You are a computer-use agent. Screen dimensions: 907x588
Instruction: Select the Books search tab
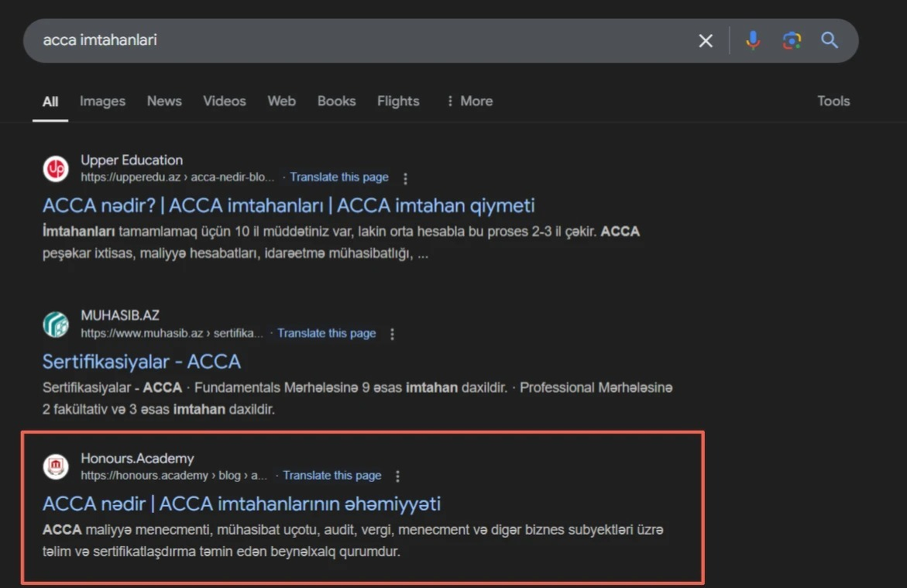(336, 101)
